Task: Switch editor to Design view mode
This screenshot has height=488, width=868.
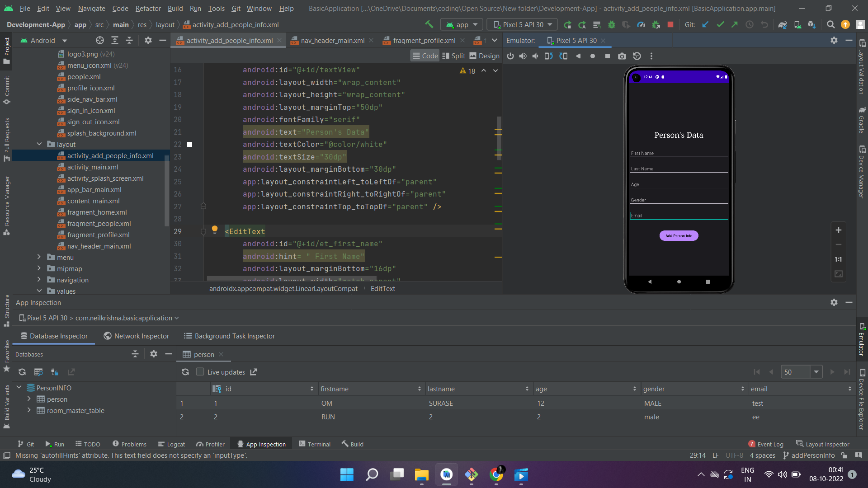Action: [484, 56]
